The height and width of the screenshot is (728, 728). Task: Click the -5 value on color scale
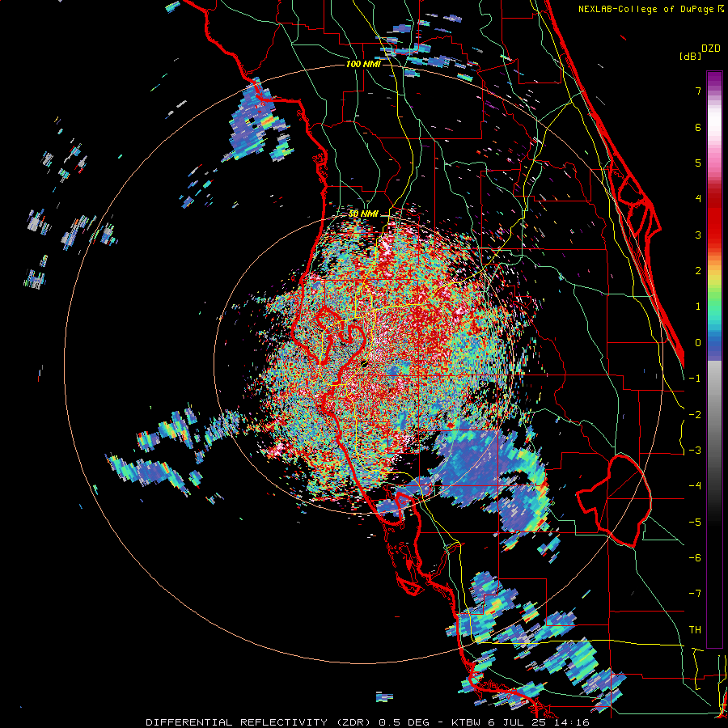point(695,523)
